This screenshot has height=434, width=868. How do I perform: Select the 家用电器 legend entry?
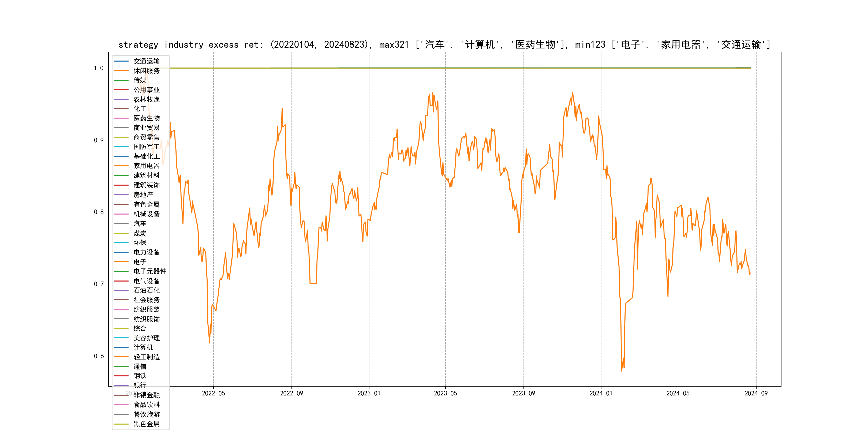coord(146,166)
